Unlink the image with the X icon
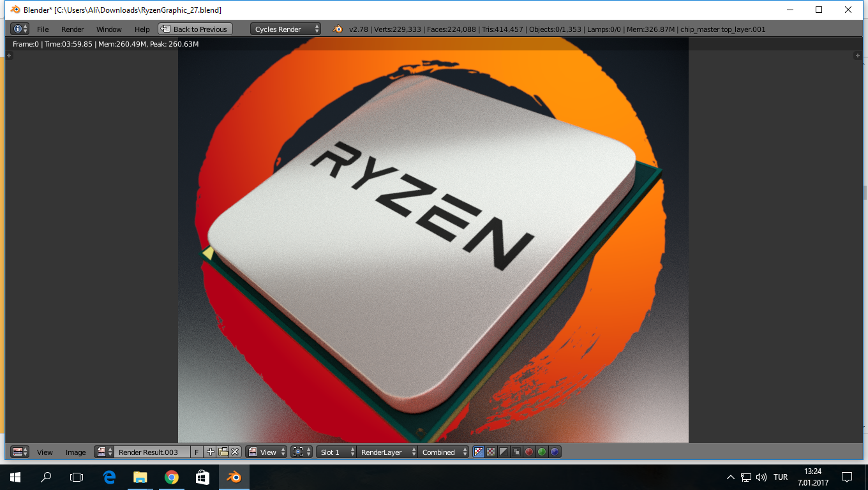Screen dimensions: 868x490 (x=235, y=452)
